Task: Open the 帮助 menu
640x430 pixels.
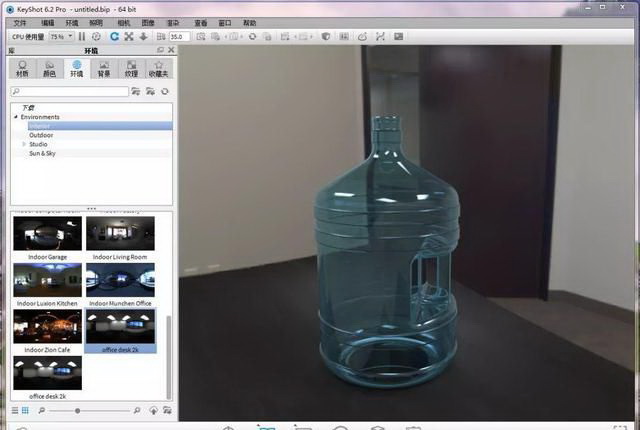Action: [x=249, y=23]
